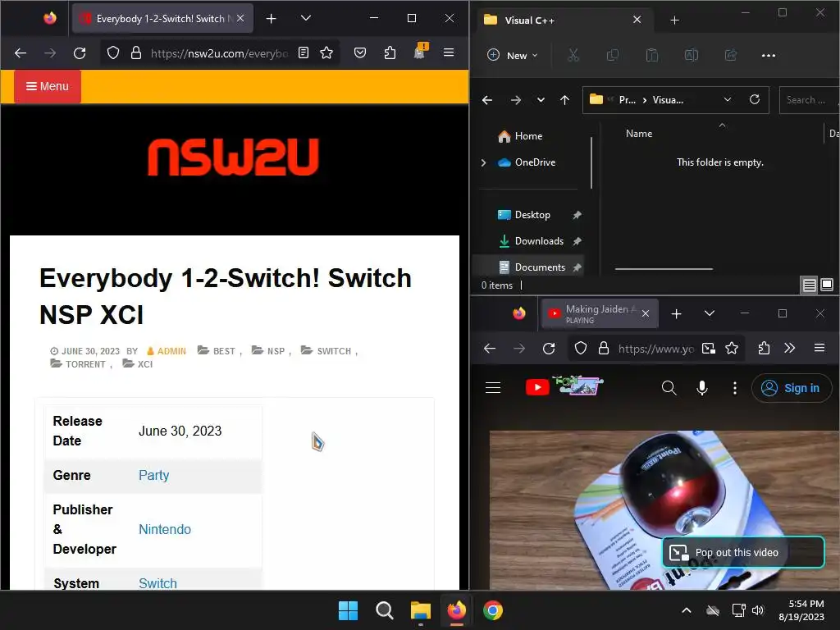The height and width of the screenshot is (630, 840).
Task: Go back in the nsw2u Firefox window
Action: (x=21, y=53)
